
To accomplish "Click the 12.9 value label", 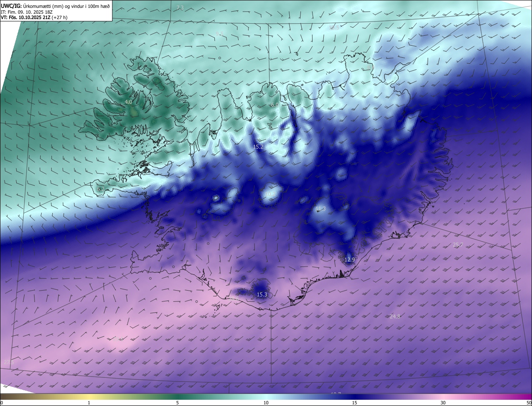I will pyautogui.click(x=350, y=259).
